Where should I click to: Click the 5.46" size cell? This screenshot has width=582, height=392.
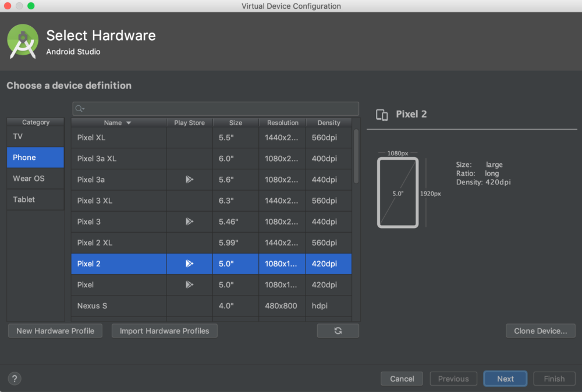(x=236, y=222)
